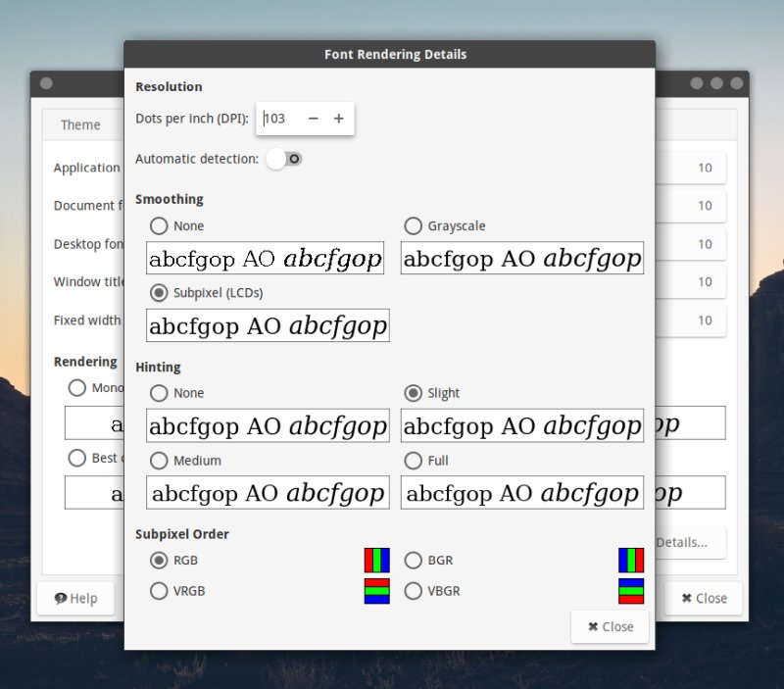The image size is (784, 689).
Task: Select Medium hinting
Action: pos(158,461)
